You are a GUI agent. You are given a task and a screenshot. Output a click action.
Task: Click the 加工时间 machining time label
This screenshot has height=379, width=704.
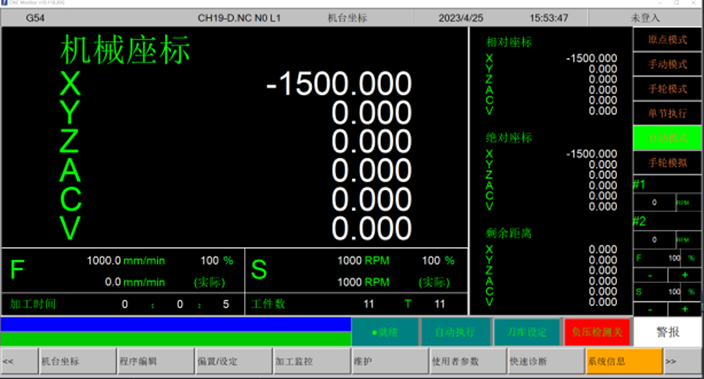pyautogui.click(x=33, y=304)
